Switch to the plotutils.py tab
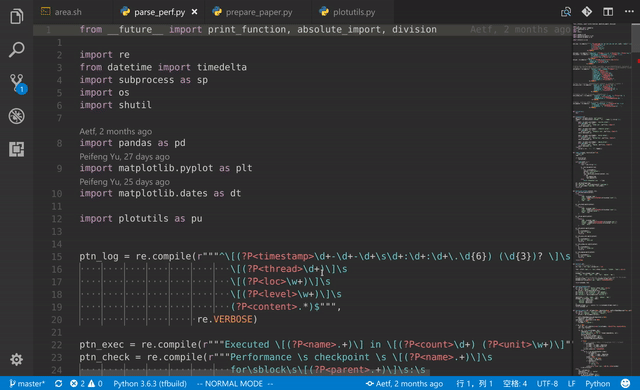The height and width of the screenshot is (390, 640). (353, 12)
